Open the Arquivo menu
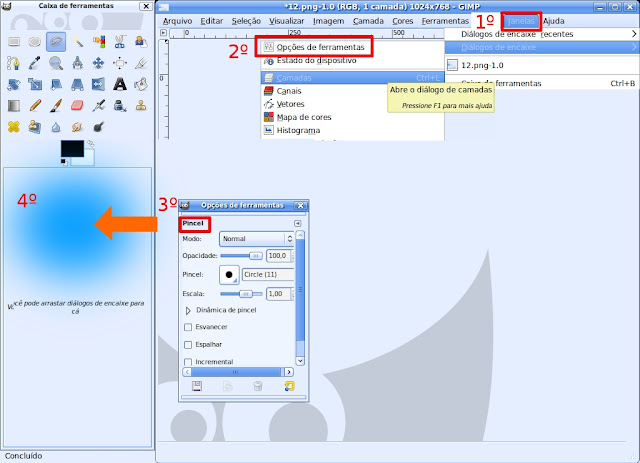 [x=177, y=21]
